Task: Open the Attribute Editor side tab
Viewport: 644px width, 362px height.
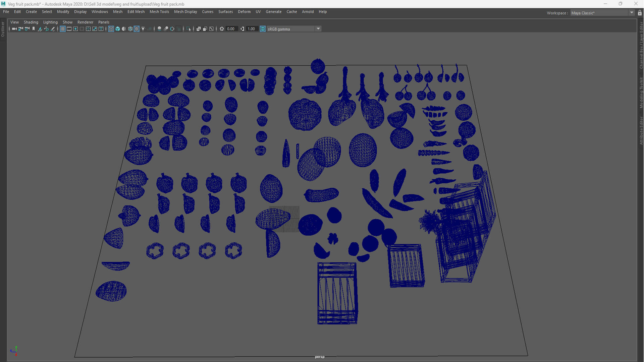Action: pyautogui.click(x=641, y=130)
